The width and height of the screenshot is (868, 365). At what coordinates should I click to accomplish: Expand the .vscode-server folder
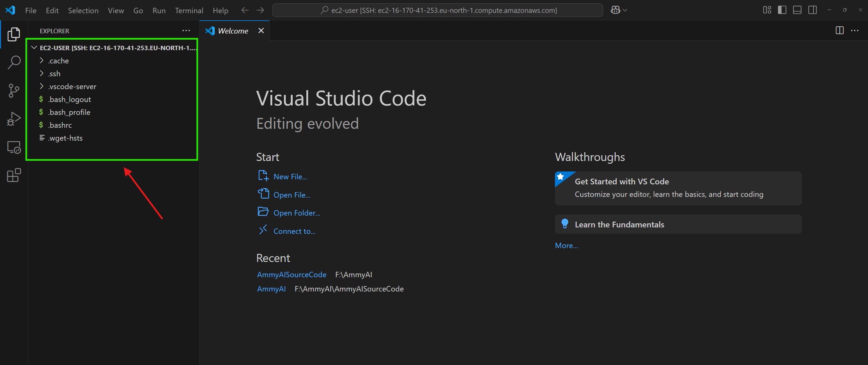[x=72, y=86]
